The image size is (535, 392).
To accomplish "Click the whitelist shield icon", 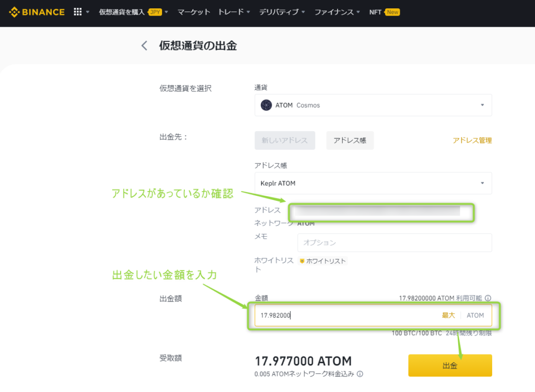I will pos(302,261).
